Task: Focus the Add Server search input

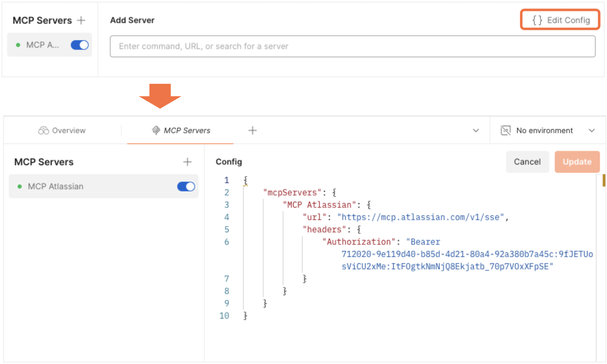Action: pyautogui.click(x=352, y=46)
